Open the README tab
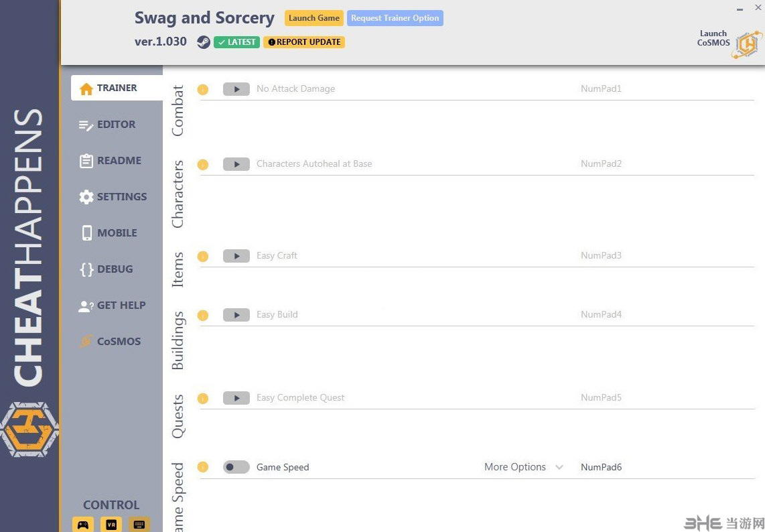This screenshot has height=532, width=765. (x=111, y=161)
